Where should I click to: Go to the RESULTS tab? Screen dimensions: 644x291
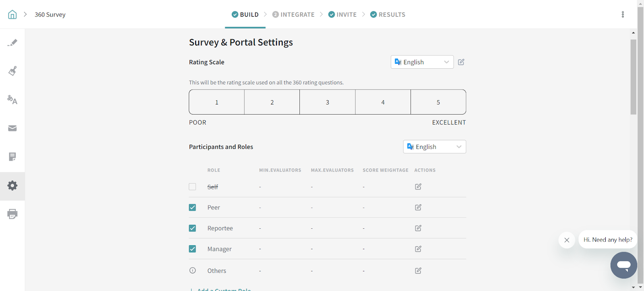click(x=388, y=14)
